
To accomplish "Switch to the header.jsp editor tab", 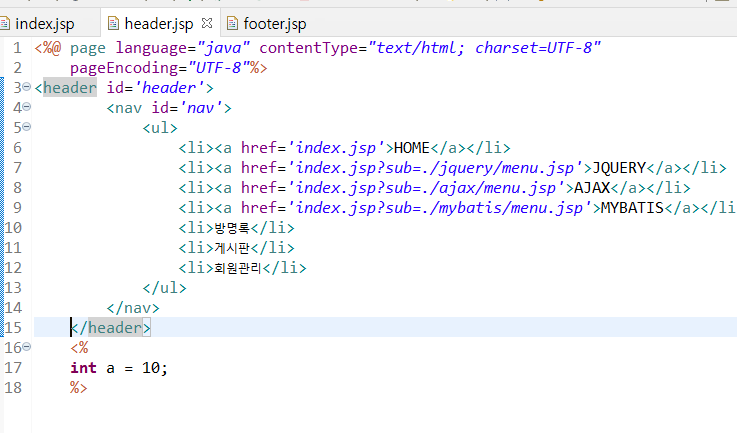I will (159, 24).
